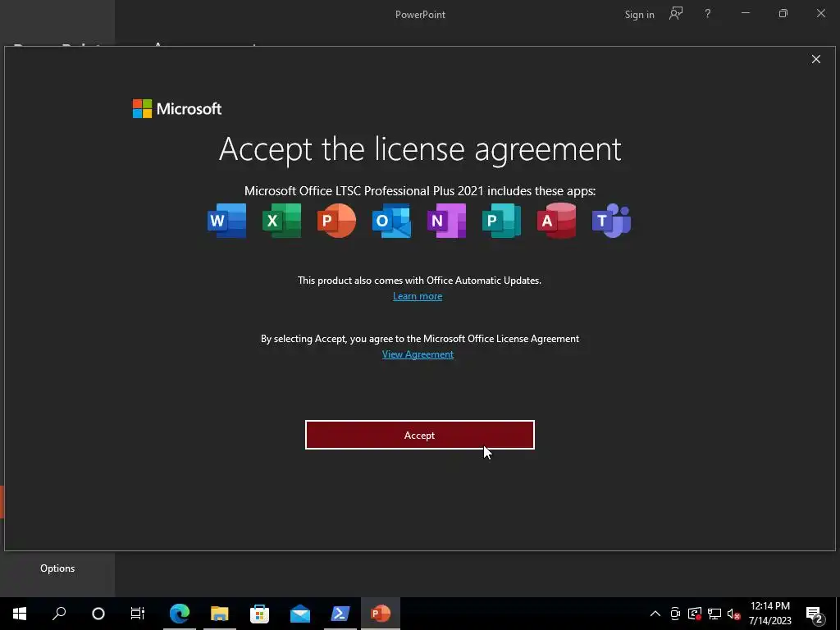The image size is (840, 630).
Task: Click the Access app icon
Action: (x=557, y=220)
